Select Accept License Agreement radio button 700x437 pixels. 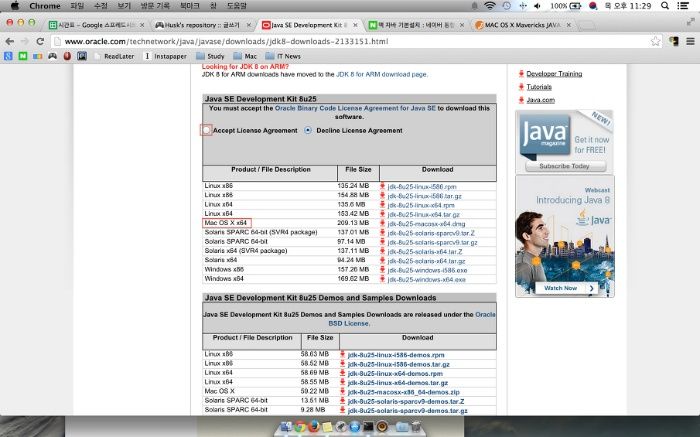click(x=206, y=130)
